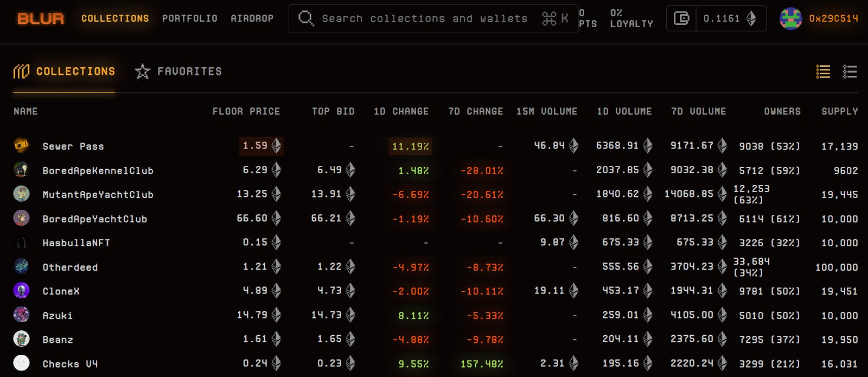Image resolution: width=868 pixels, height=377 pixels.
Task: Open the AIRDROP page
Action: point(252,18)
